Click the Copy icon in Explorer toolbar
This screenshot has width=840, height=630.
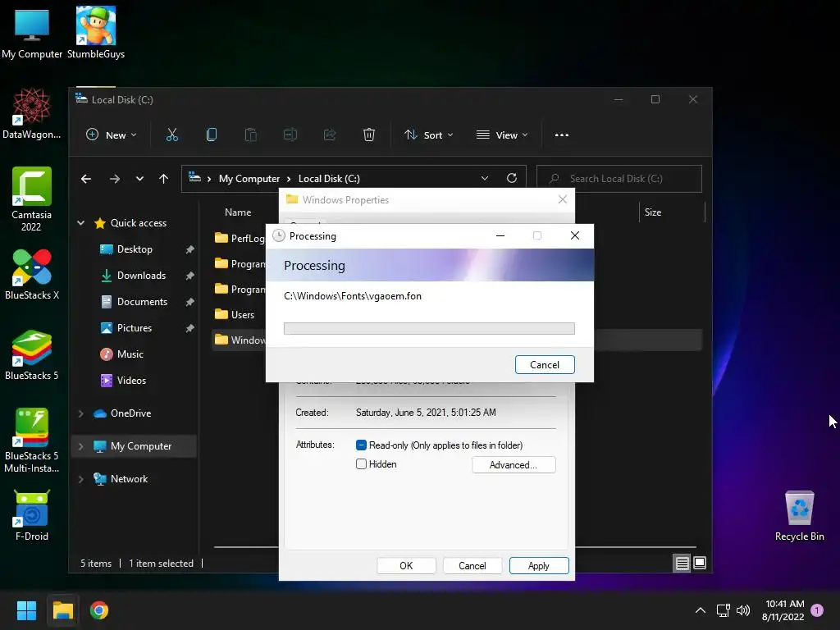point(212,135)
